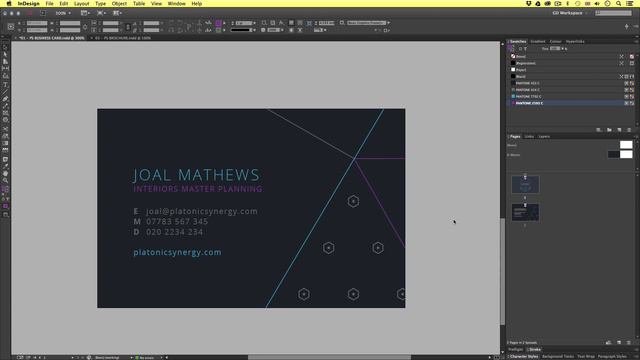This screenshot has width=640, height=360.
Task: Click the reference point locator in control bar
Action: 11,27
